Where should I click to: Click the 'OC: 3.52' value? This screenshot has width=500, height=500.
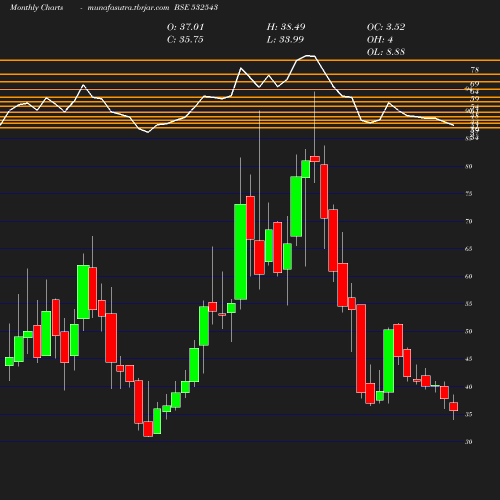click(386, 27)
